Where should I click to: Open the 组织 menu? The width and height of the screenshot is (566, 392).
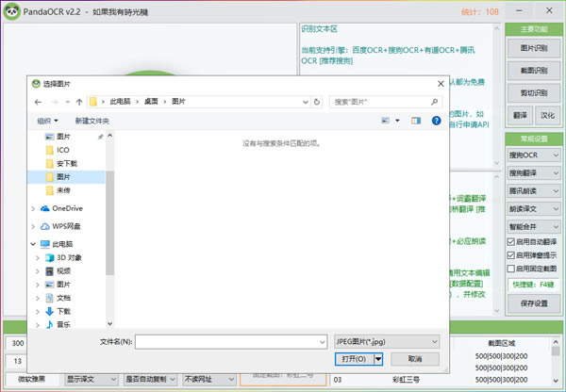pos(47,121)
